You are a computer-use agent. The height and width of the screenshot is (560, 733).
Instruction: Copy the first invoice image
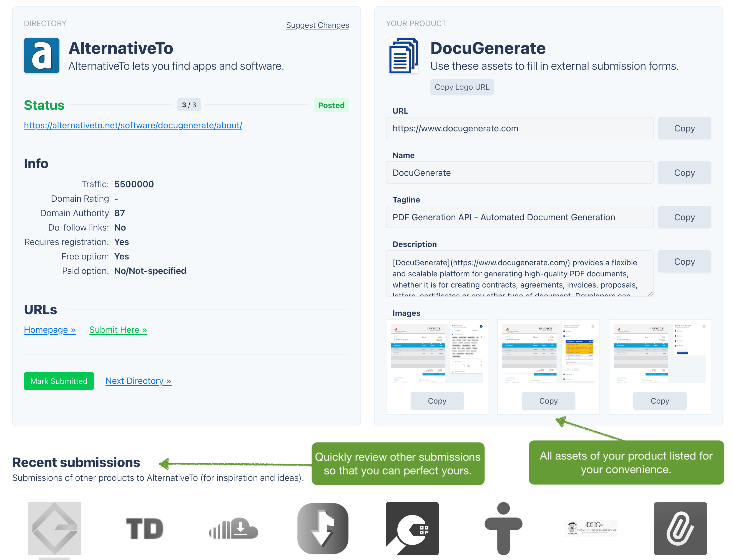tap(437, 401)
